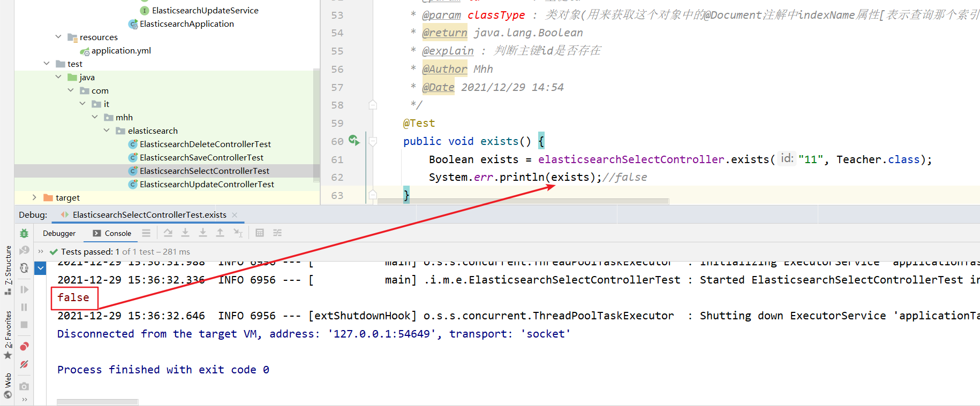
Task: Click the editor horizontal scrollbar
Action: pyautogui.click(x=523, y=202)
